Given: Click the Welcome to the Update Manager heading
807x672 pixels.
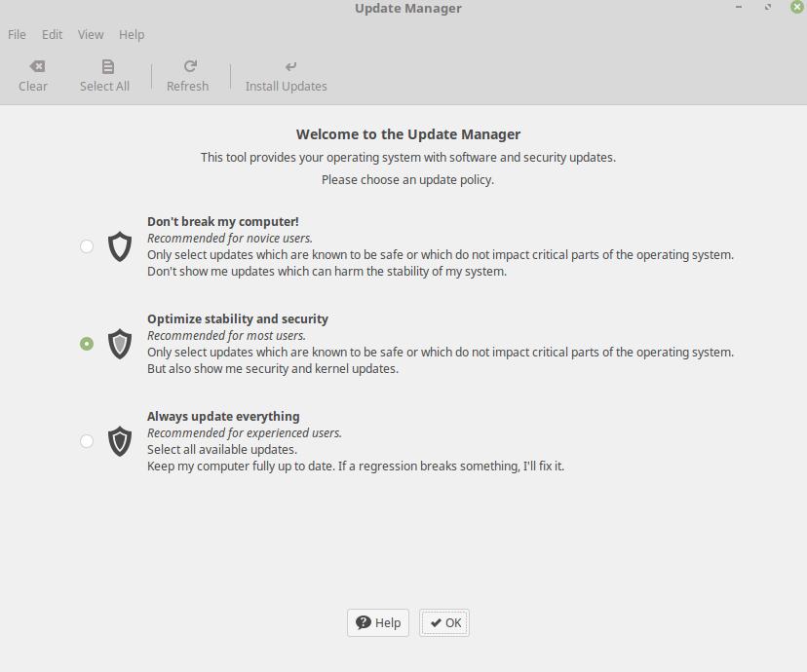Looking at the screenshot, I should 408,134.
